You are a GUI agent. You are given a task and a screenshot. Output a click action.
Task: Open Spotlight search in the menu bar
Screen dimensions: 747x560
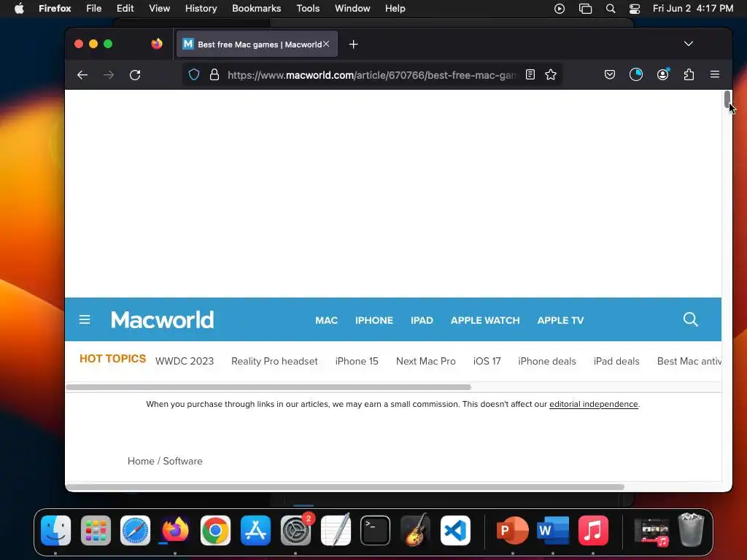point(611,9)
